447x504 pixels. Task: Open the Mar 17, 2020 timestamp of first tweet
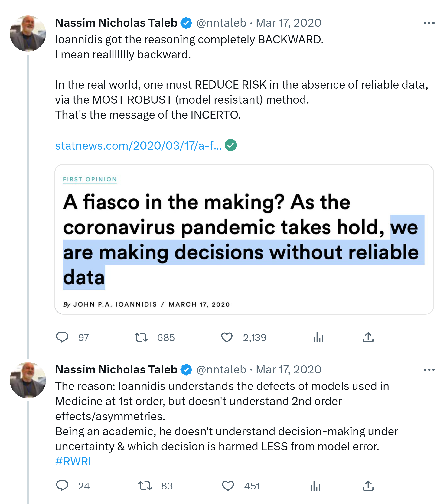[x=288, y=23]
